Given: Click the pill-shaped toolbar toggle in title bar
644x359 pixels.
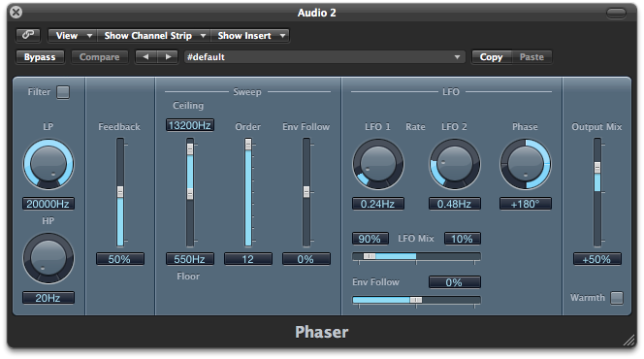Looking at the screenshot, I should (x=616, y=14).
